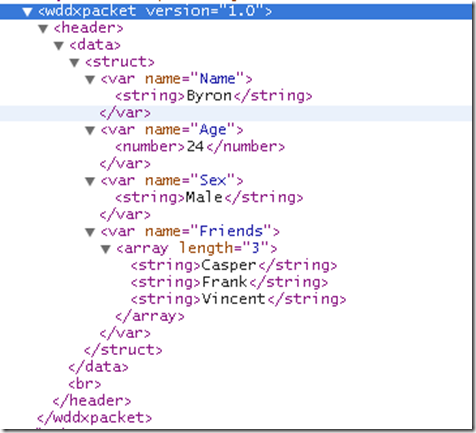Click the closing header tag

pos(92,401)
